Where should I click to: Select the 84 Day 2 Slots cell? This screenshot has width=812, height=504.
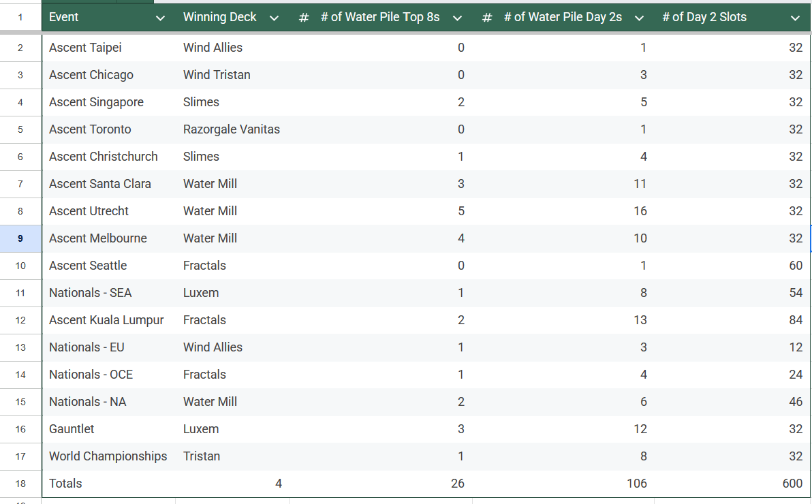(732, 319)
